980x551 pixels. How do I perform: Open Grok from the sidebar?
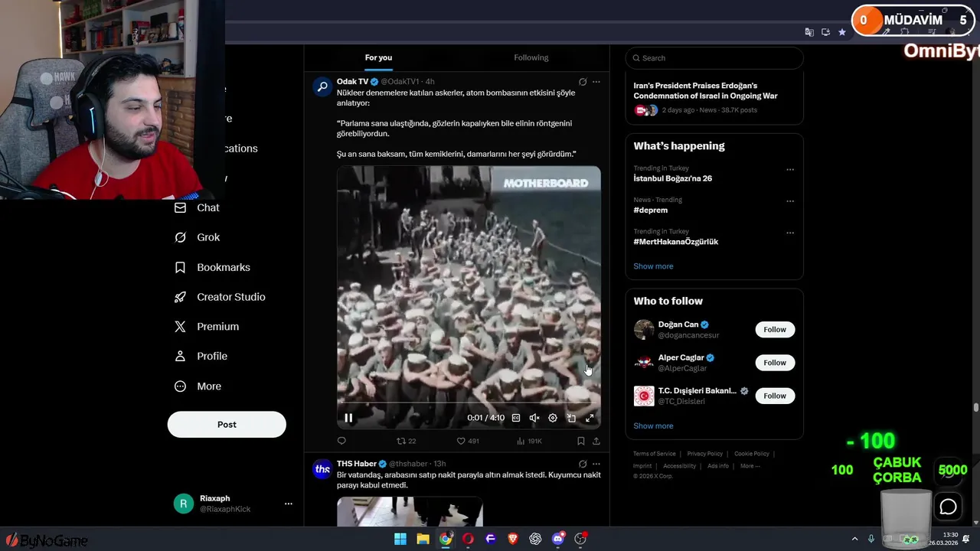[197, 237]
